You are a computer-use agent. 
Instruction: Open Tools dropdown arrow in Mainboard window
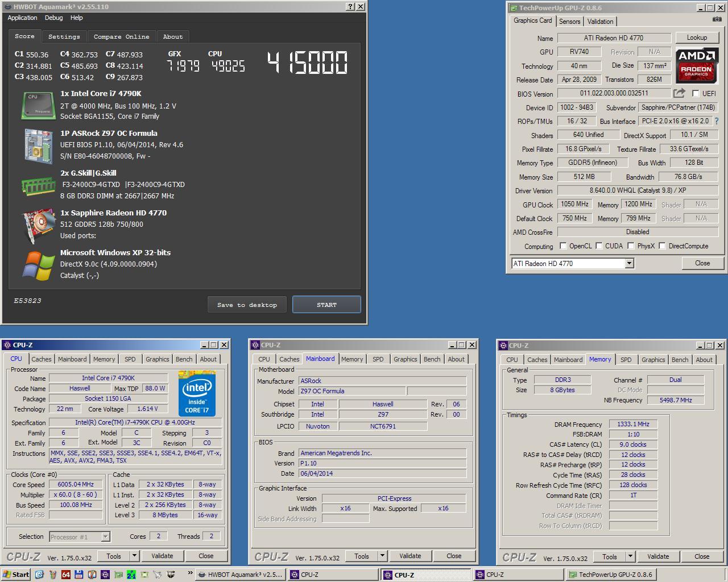[x=383, y=556]
